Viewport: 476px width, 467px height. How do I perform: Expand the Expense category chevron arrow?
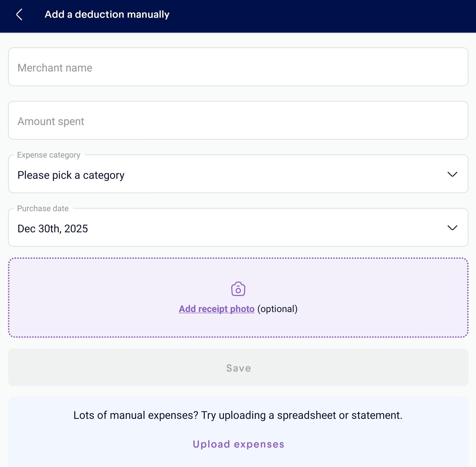452,174
